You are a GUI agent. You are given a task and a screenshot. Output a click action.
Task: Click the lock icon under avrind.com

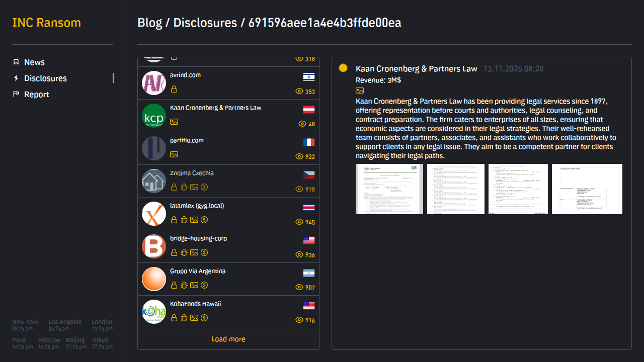tap(174, 89)
